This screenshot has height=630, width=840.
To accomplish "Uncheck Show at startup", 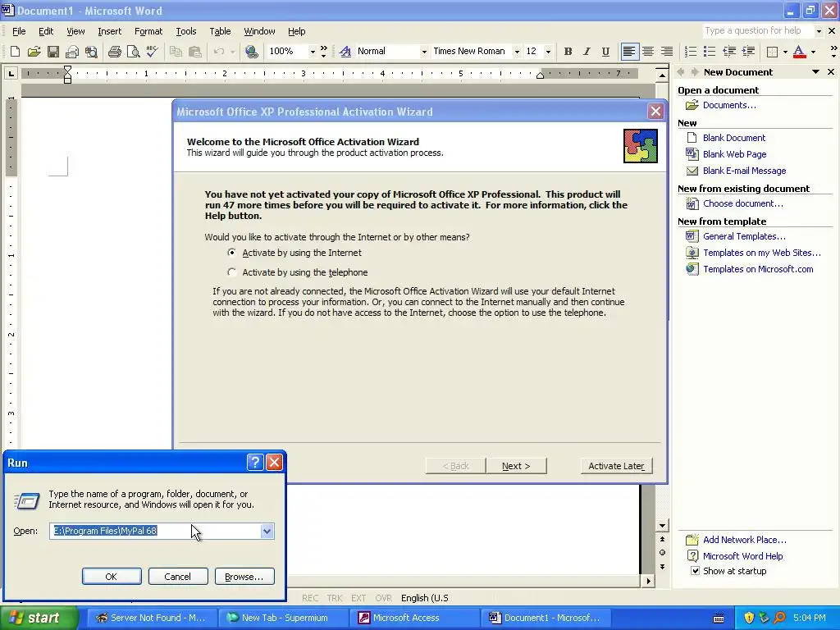I will pyautogui.click(x=696, y=571).
